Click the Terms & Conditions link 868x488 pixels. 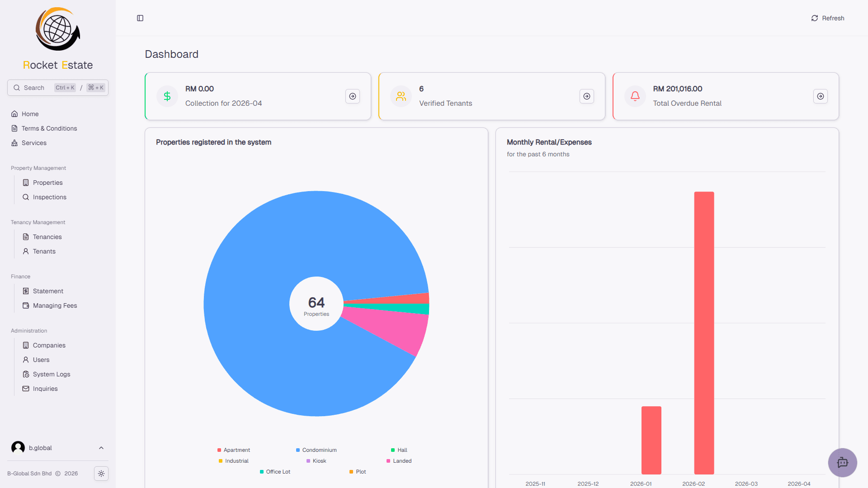tap(49, 128)
